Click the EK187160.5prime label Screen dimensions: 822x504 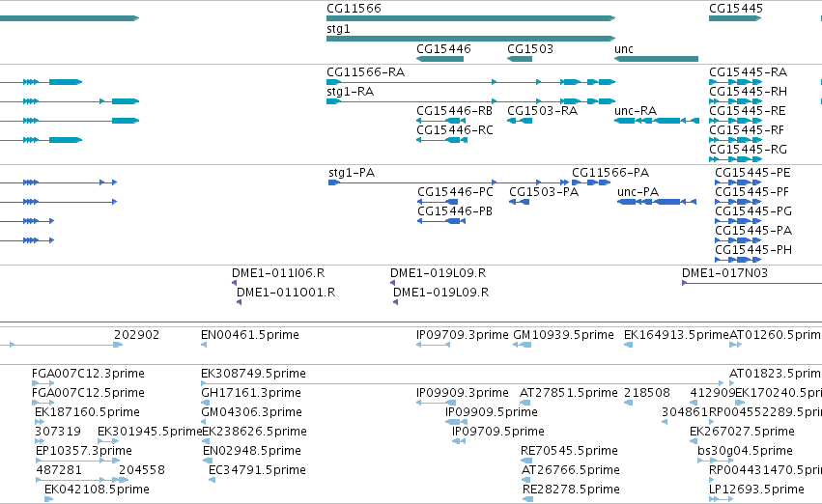pyautogui.click(x=87, y=411)
